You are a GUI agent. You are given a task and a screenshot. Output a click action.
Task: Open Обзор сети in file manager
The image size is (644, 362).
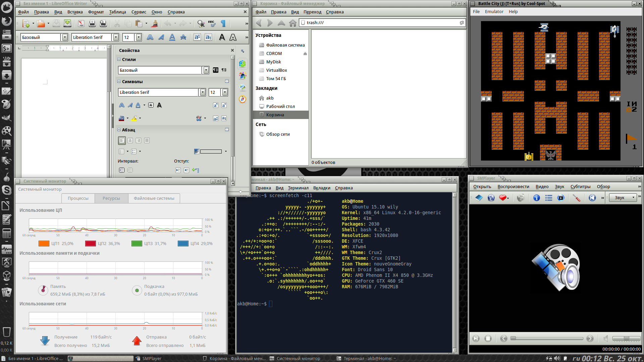278,134
